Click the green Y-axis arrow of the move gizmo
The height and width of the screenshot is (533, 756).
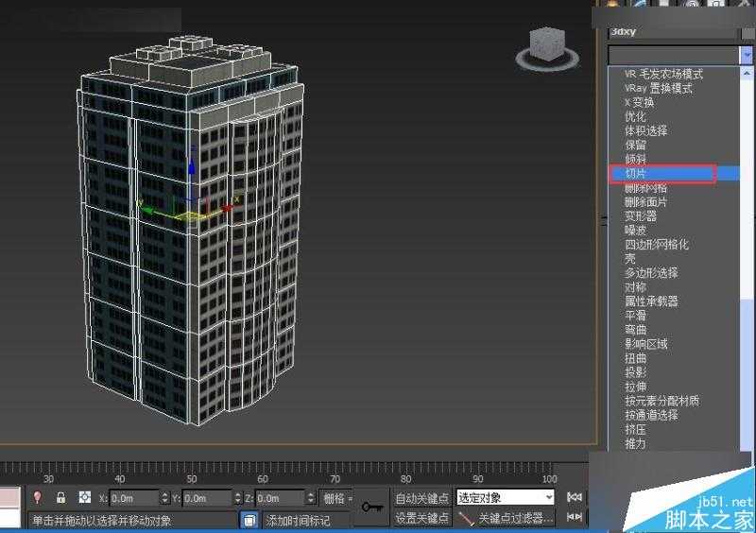147,211
